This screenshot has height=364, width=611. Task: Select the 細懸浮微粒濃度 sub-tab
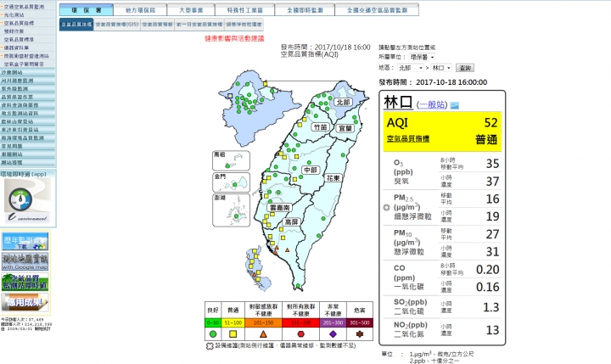(244, 24)
